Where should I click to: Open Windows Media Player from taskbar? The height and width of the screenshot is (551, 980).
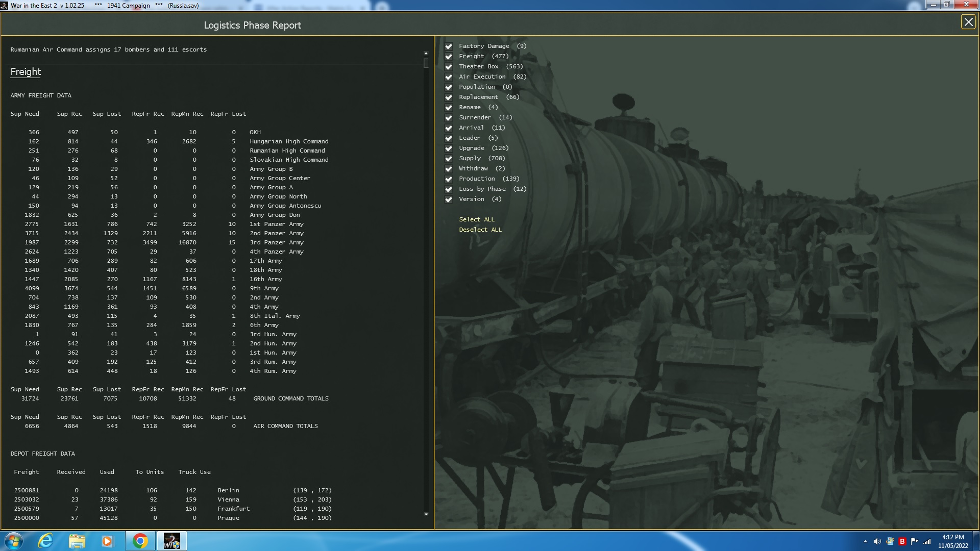coord(107,541)
